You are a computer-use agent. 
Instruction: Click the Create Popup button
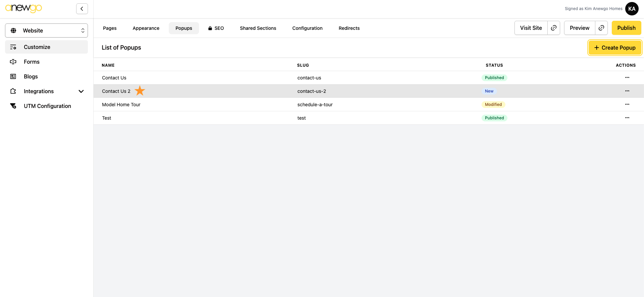tap(614, 48)
